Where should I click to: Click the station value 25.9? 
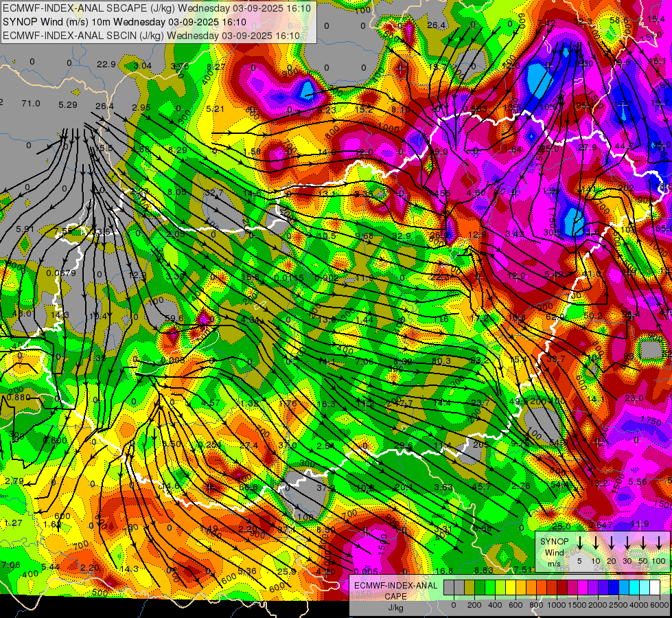pos(287,571)
